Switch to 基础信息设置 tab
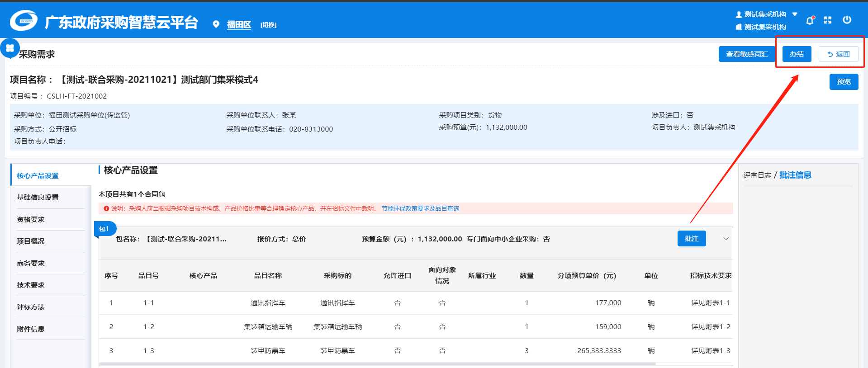Viewport: 868px width, 368px height. pyautogui.click(x=38, y=198)
